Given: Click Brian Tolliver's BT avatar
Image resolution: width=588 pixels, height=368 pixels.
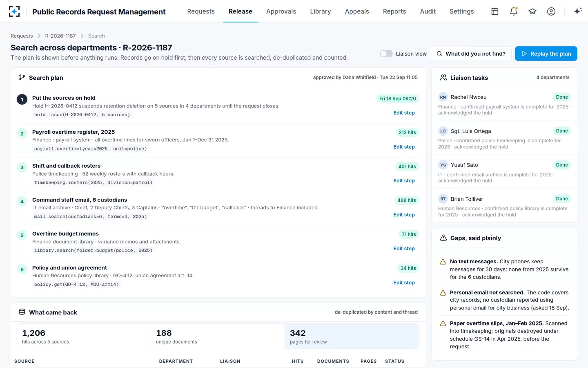Looking at the screenshot, I should click(x=443, y=199).
